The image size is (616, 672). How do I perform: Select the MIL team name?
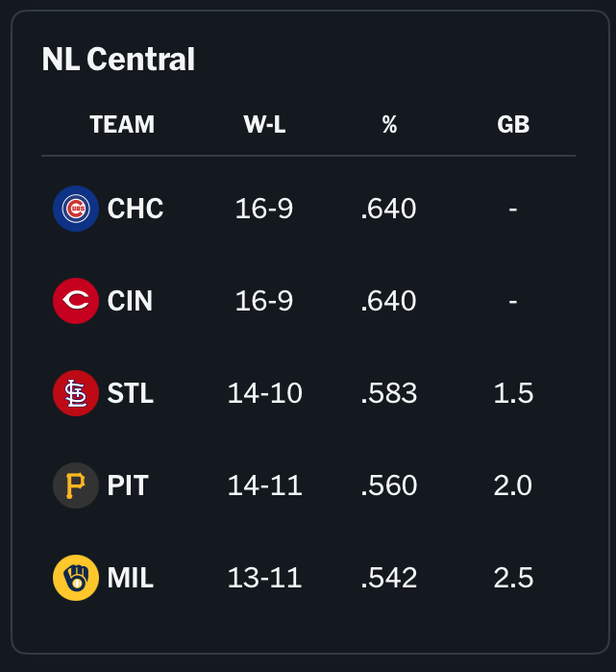pos(131,578)
